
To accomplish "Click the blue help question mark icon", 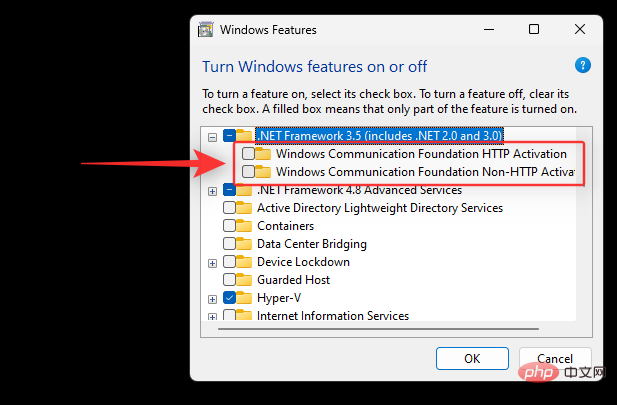I will 582,65.
